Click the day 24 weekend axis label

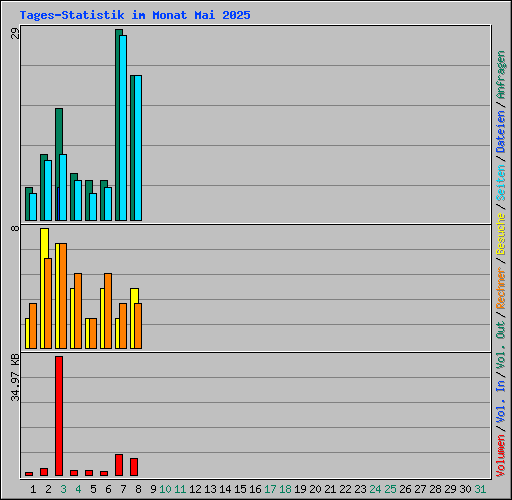[375, 489]
